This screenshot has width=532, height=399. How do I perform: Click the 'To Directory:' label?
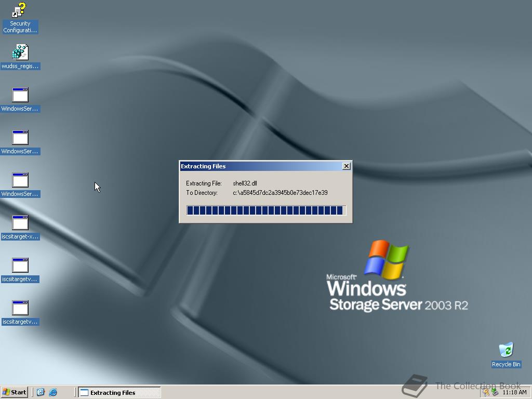(202, 193)
